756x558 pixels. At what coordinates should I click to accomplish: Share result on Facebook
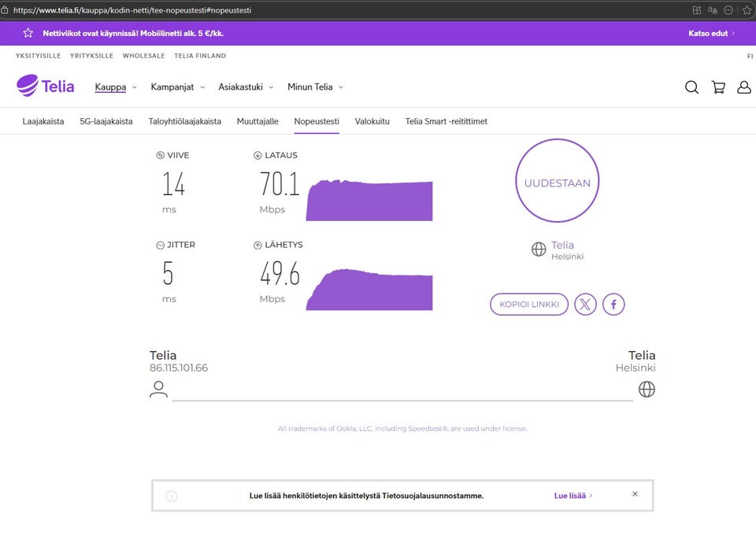(613, 304)
